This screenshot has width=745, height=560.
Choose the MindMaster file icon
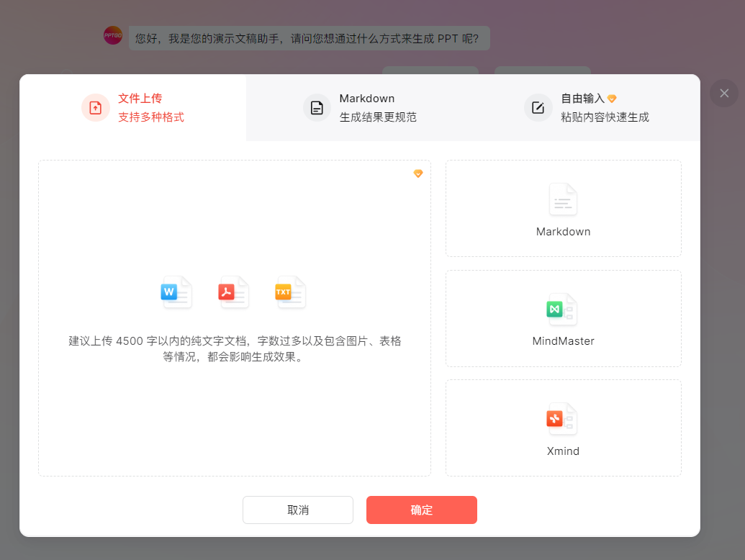562,310
